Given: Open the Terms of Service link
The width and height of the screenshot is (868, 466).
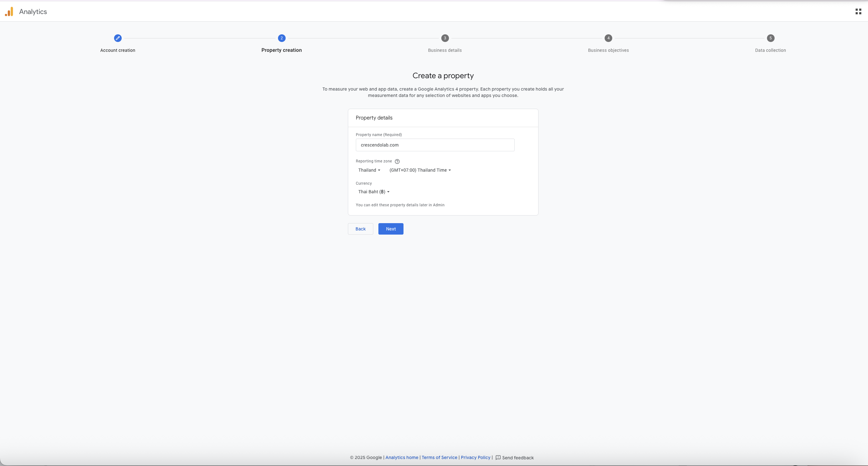Looking at the screenshot, I should click(439, 457).
